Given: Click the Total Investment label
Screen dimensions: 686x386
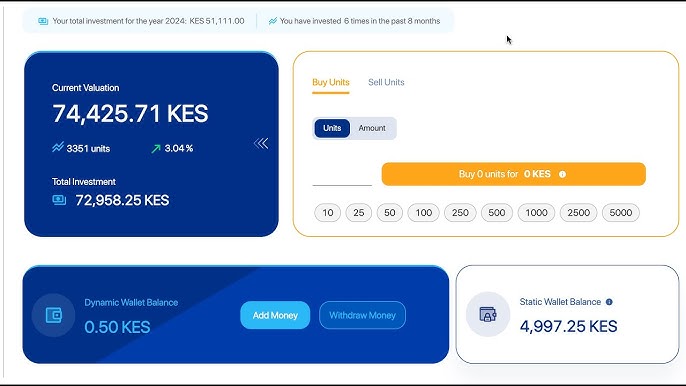Looking at the screenshot, I should [84, 182].
